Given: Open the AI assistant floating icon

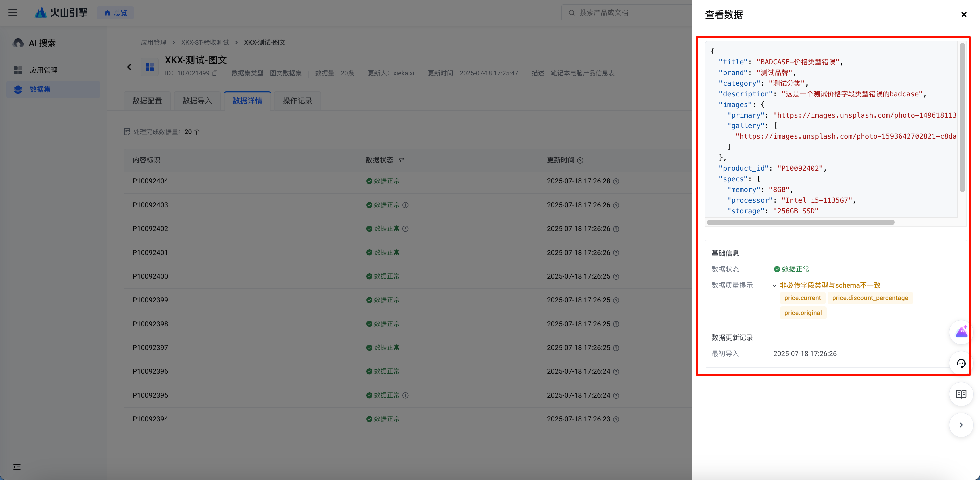Looking at the screenshot, I should pyautogui.click(x=961, y=332).
